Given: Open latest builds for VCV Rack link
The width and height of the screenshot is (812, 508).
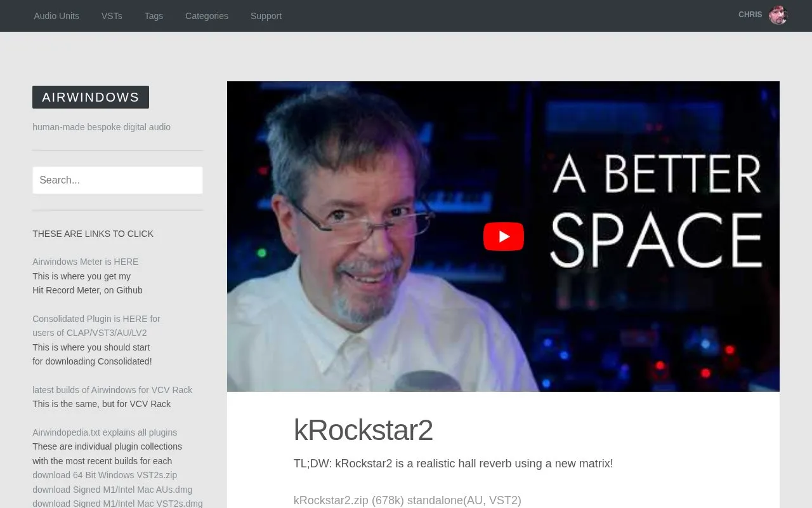Looking at the screenshot, I should pos(112,390).
